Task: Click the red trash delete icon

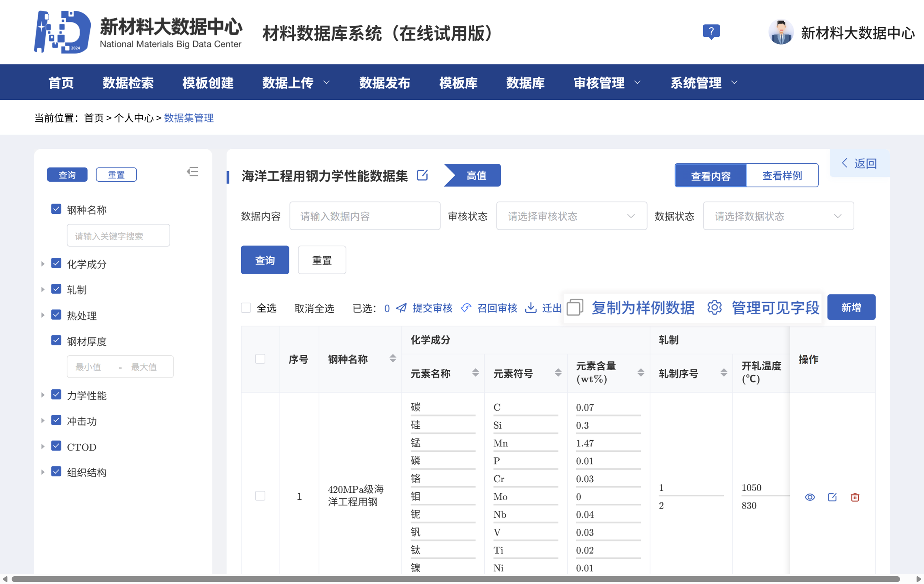Action: (855, 497)
